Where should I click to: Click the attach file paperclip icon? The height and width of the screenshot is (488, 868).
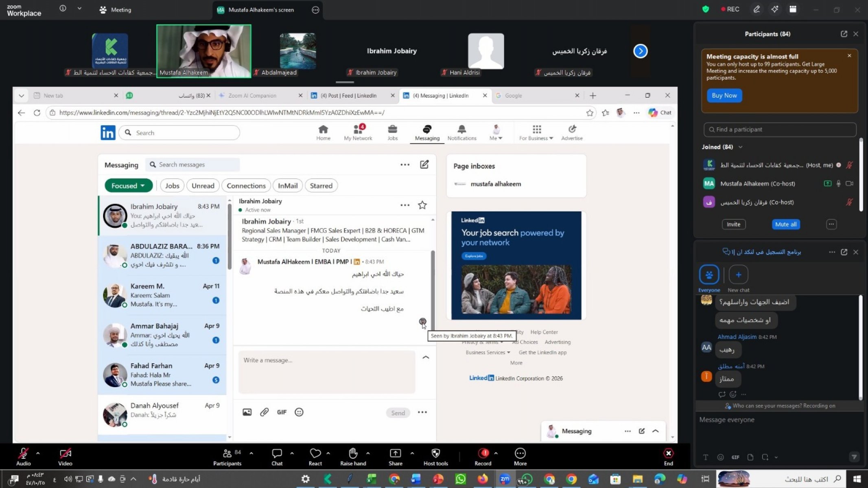pos(264,412)
